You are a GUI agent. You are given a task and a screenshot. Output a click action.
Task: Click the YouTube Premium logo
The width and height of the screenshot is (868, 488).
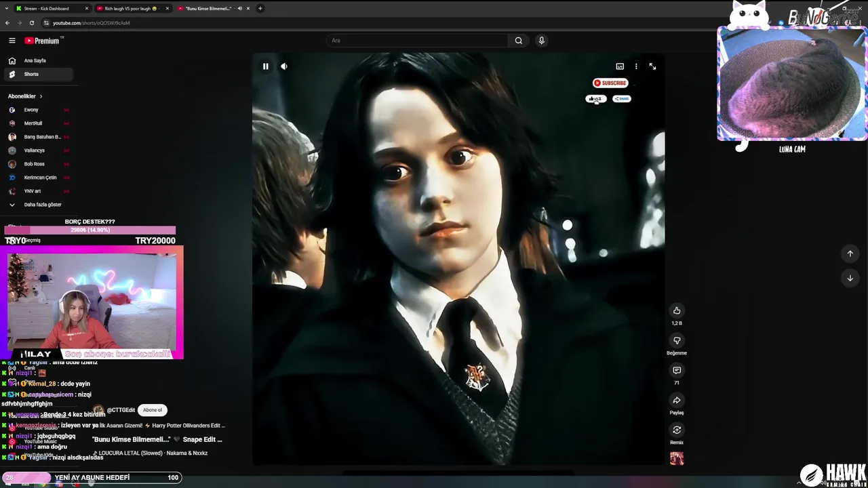pos(42,41)
